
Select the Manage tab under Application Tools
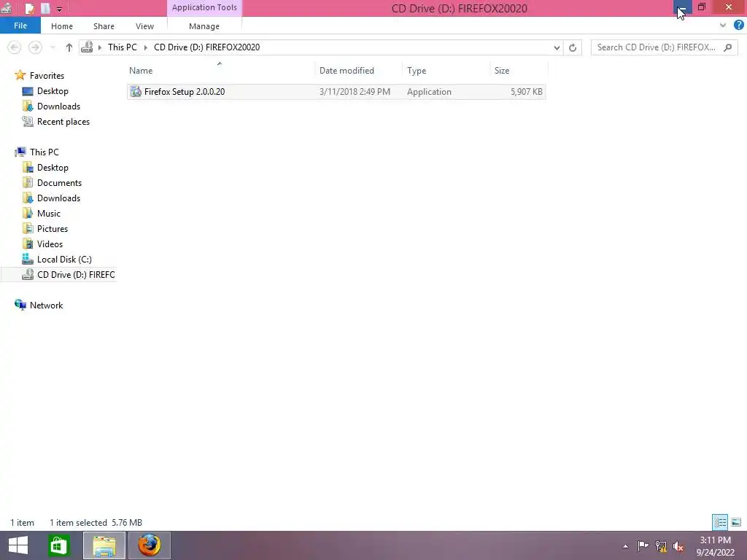click(x=204, y=26)
